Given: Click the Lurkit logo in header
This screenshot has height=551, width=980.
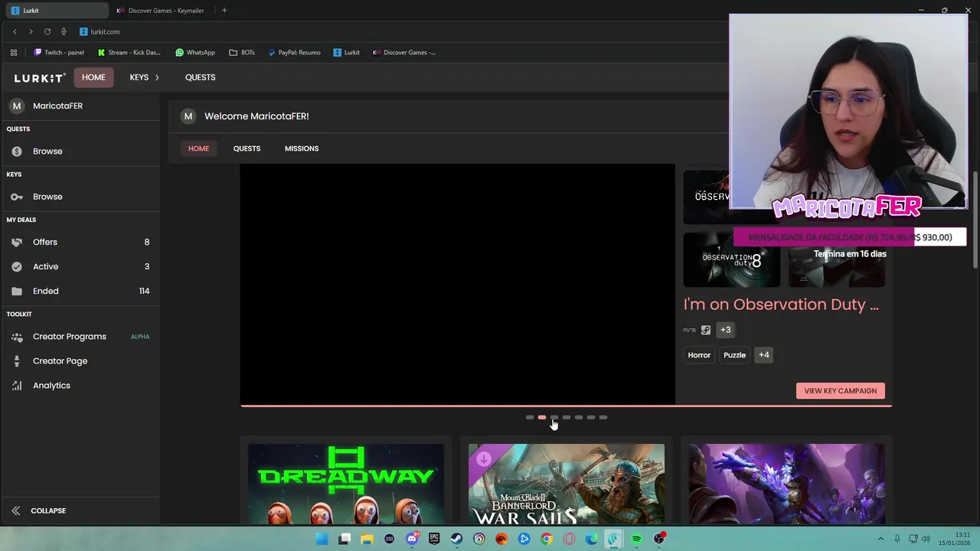Looking at the screenshot, I should [x=40, y=77].
